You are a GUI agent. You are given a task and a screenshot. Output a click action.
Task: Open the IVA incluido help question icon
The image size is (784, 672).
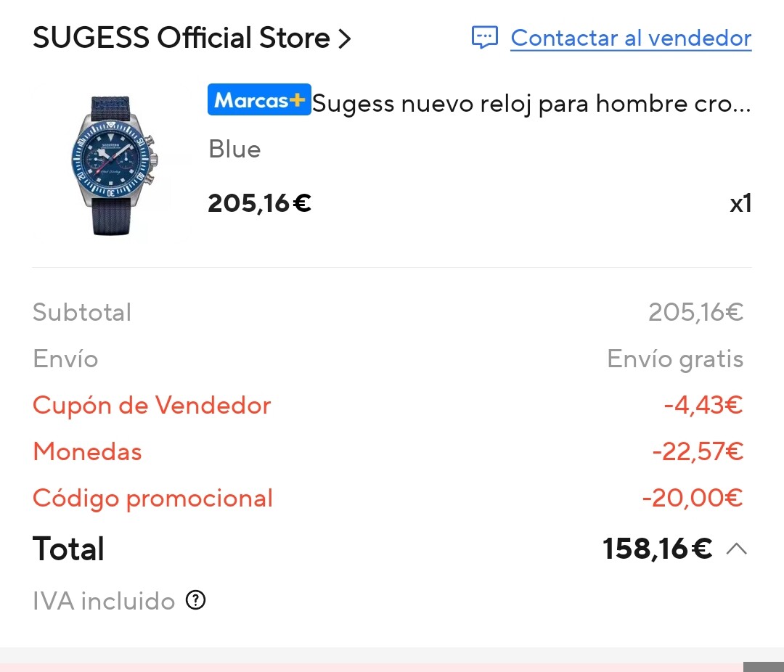point(195,600)
